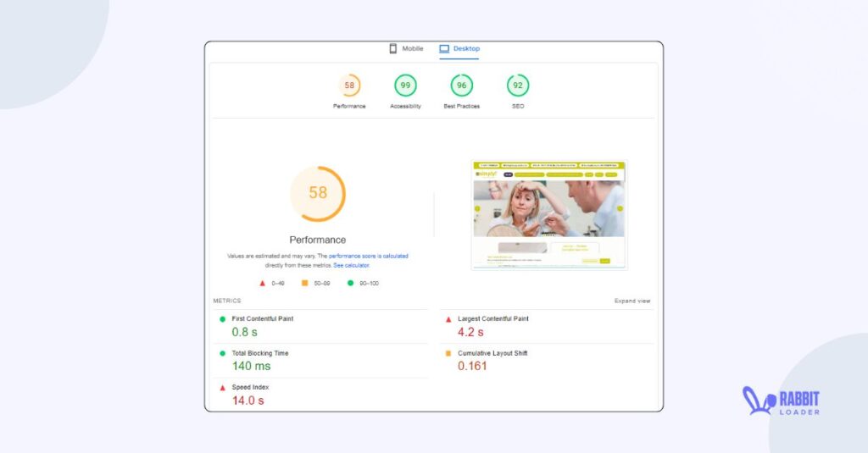This screenshot has width=868, height=453.
Task: Jump to Accessibility score 99
Action: tap(405, 86)
